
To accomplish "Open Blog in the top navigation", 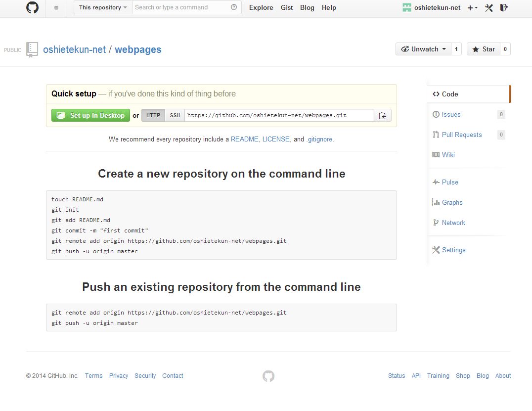I will [307, 7].
